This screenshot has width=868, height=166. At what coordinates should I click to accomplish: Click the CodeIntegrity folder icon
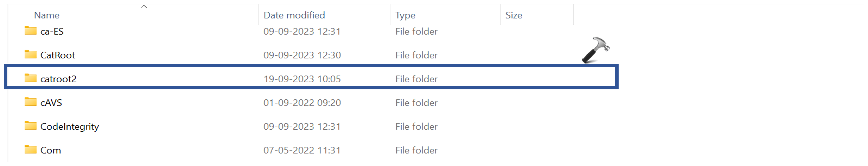[x=30, y=126]
